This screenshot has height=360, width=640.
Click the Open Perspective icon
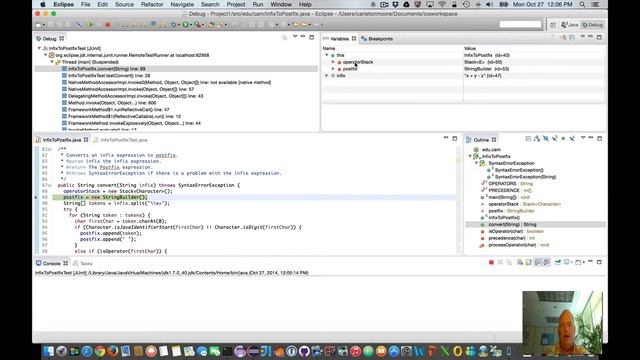point(553,25)
